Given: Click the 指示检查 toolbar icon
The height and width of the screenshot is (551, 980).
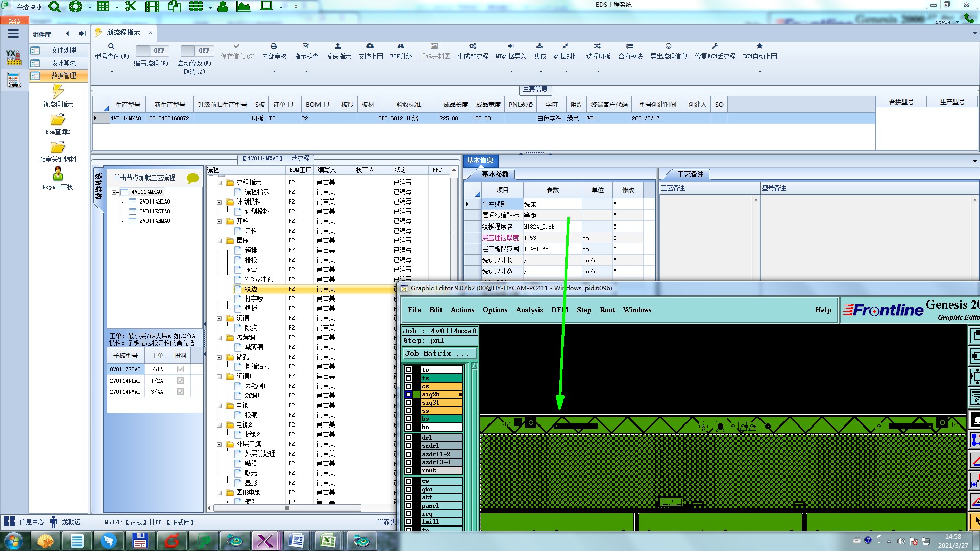Looking at the screenshot, I should click(x=306, y=46).
